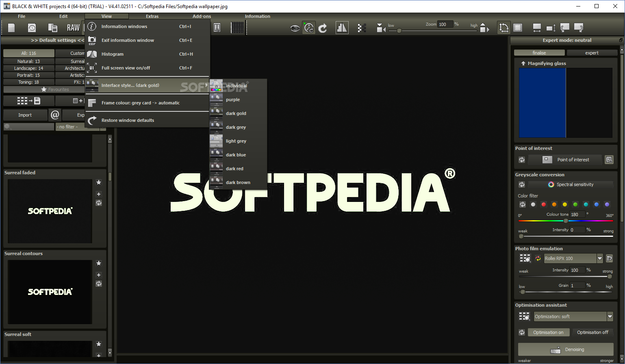Viewport: 625px width, 364px height.
Task: Toggle the eye preview icon in toolbar
Action: [x=295, y=28]
